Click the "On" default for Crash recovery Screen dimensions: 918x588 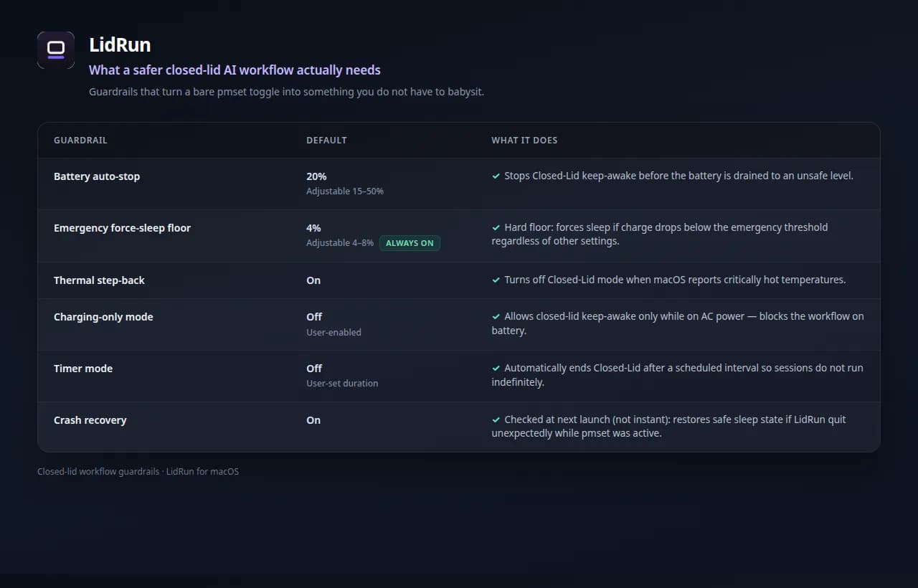tap(313, 420)
